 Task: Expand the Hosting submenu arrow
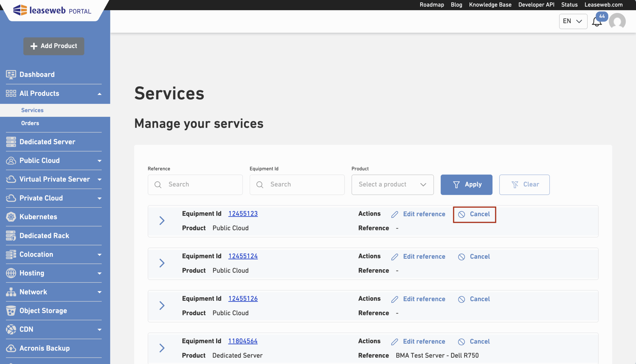pos(99,274)
